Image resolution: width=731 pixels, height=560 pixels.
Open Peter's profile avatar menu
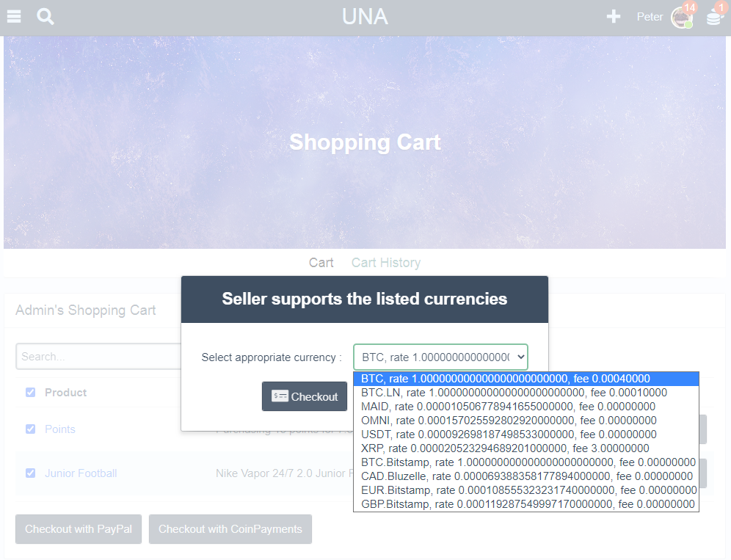tap(682, 17)
